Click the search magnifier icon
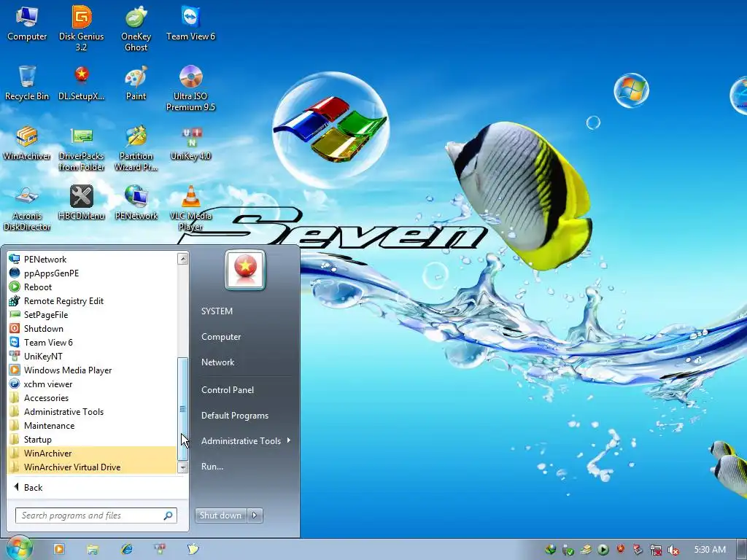Screen dimensions: 747x560 click(x=169, y=516)
